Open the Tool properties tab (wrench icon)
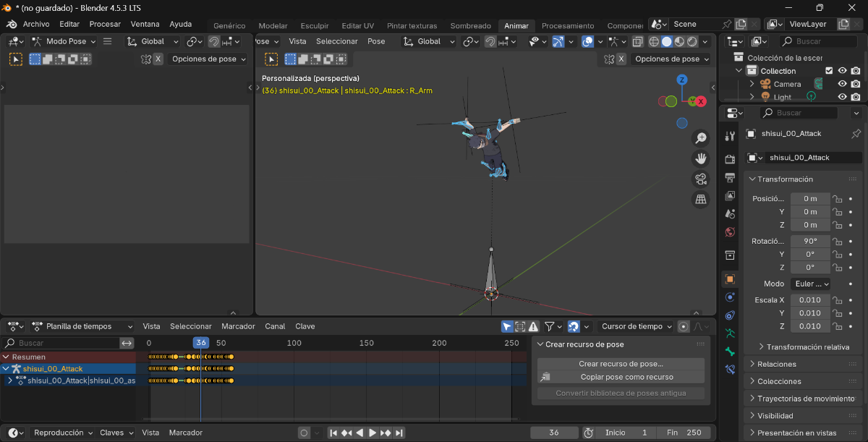This screenshot has width=868, height=442. pyautogui.click(x=730, y=137)
